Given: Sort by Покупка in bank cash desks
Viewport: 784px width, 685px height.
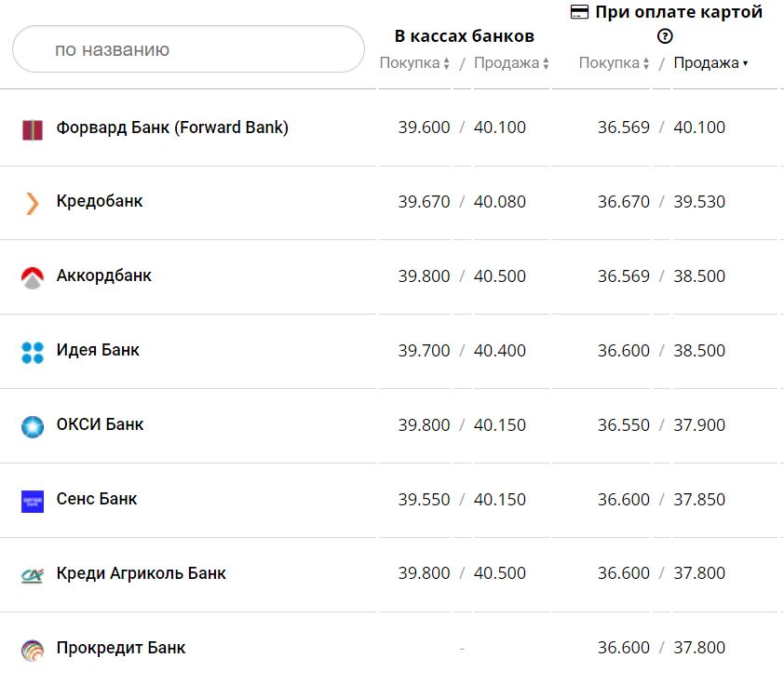Looking at the screenshot, I should click(x=415, y=63).
